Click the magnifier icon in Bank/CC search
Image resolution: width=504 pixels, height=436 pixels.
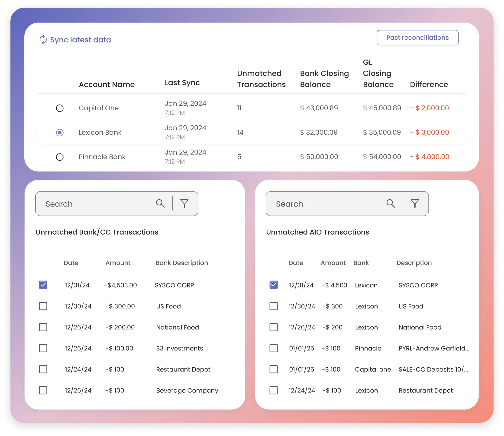pyautogui.click(x=160, y=204)
